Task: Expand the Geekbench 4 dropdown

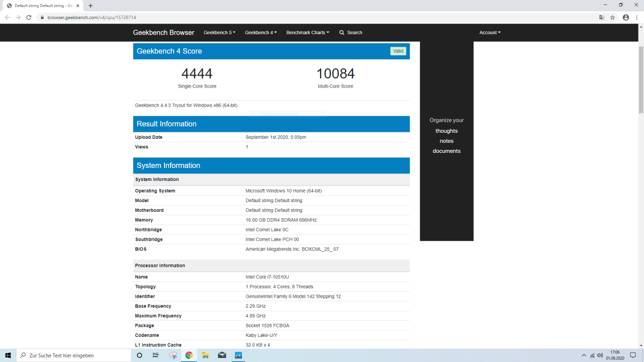Action: tap(261, 33)
